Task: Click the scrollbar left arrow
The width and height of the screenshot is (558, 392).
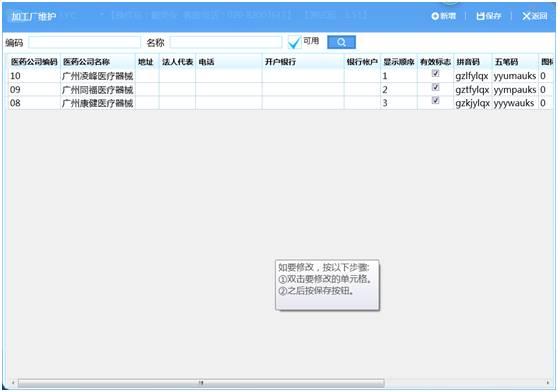Action: point(13,383)
